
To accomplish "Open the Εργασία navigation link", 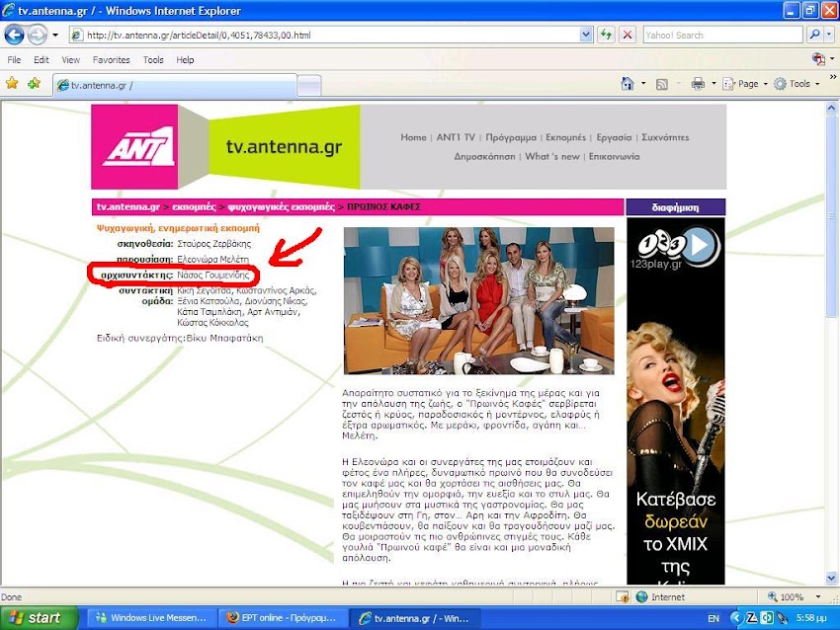I will 614,137.
